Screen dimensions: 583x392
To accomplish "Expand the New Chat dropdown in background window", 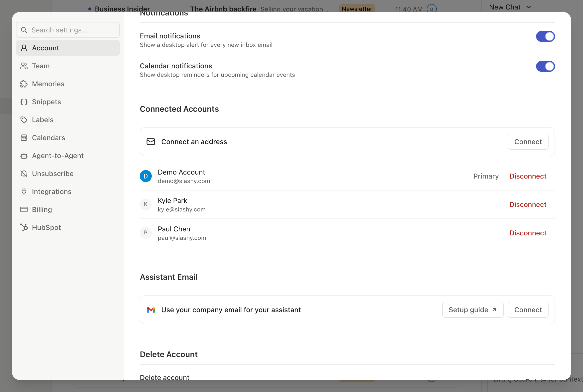I will pos(510,7).
